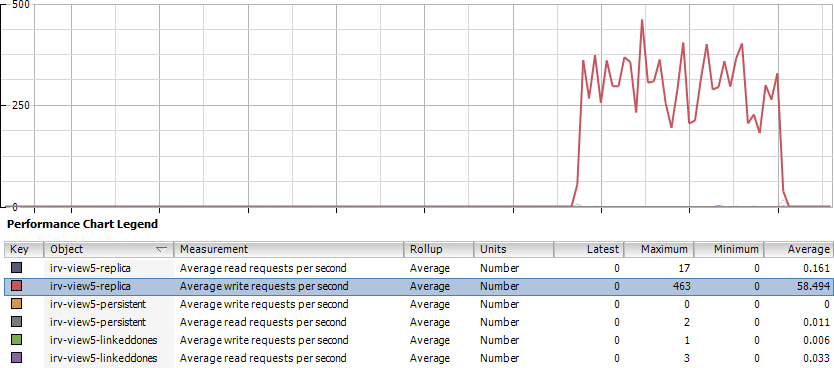Click the green linkeddones write key swatch
834x368 pixels.
16,340
